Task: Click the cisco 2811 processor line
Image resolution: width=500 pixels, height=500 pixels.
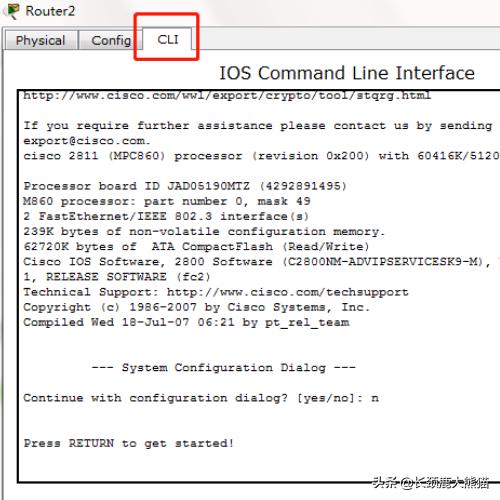Action: click(262, 156)
